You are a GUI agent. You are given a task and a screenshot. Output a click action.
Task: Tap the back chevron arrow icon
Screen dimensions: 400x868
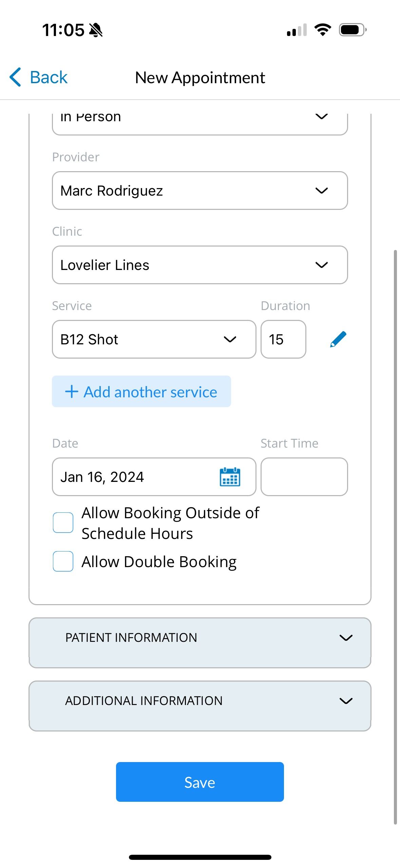pos(15,77)
